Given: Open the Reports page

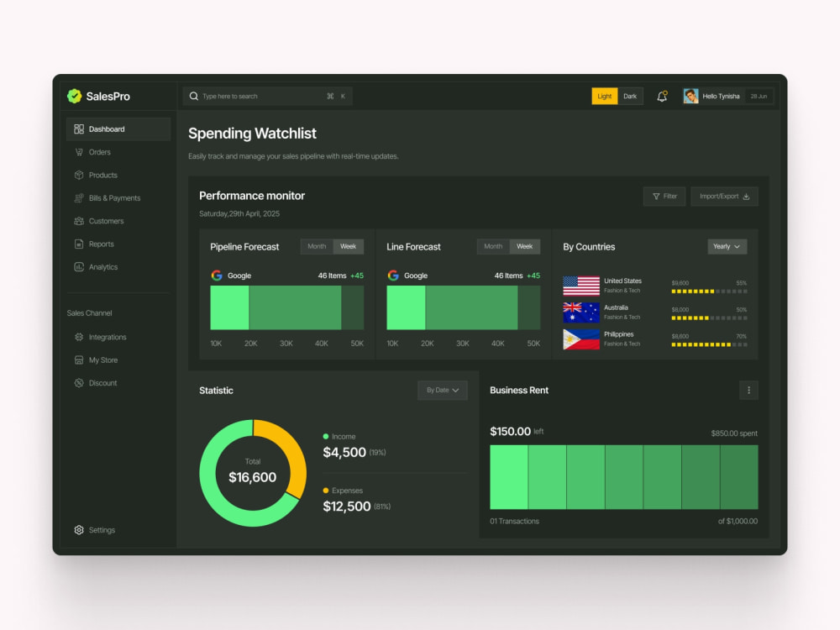Looking at the screenshot, I should click(x=102, y=244).
